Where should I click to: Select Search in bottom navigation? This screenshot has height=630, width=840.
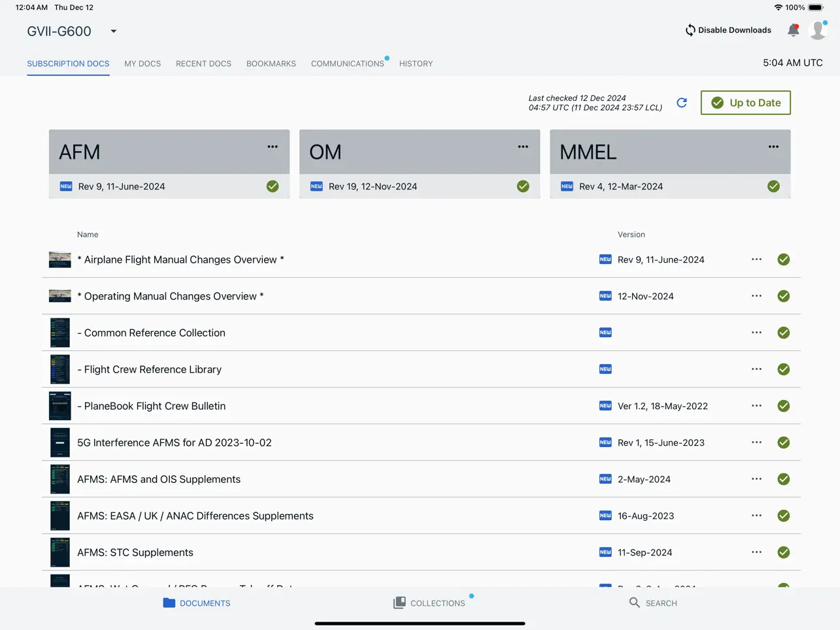tap(653, 603)
